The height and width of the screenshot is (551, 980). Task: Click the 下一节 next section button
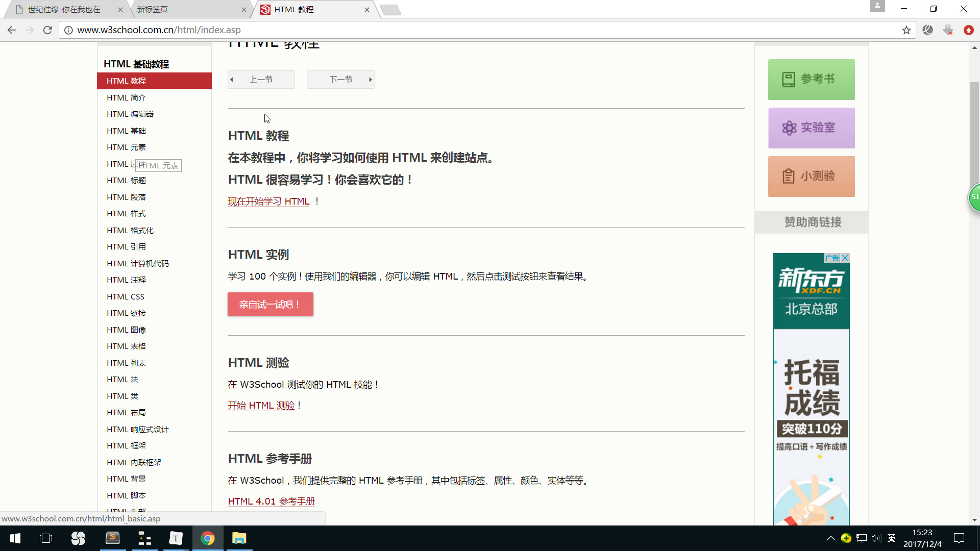click(340, 79)
